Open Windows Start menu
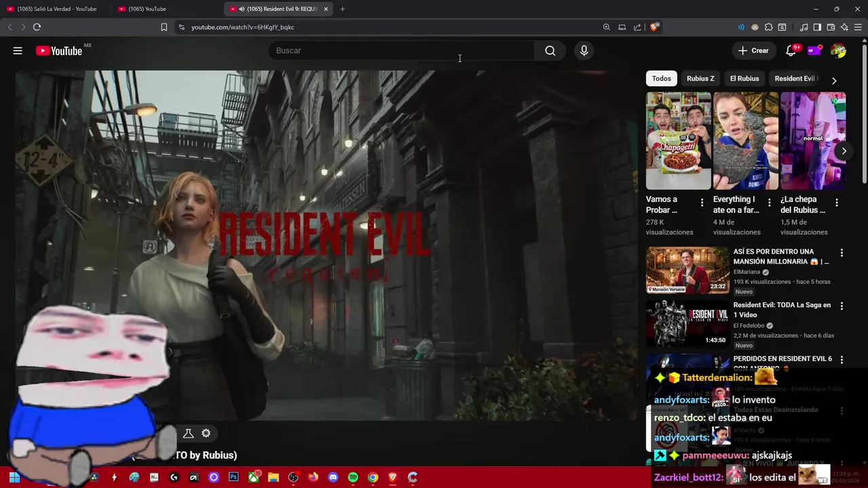 [14, 477]
